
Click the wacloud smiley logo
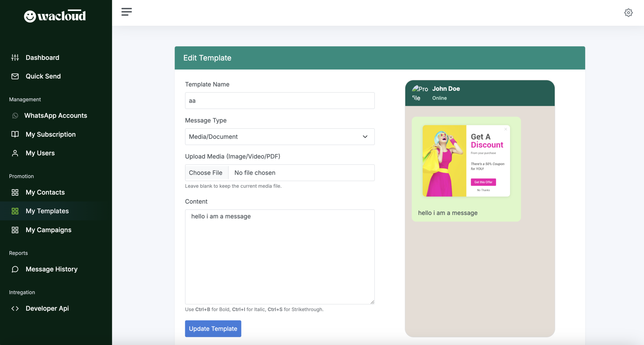coord(30,16)
